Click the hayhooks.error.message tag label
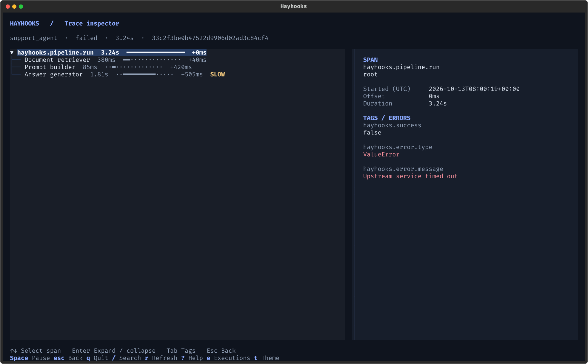This screenshot has width=588, height=364. 403,169
